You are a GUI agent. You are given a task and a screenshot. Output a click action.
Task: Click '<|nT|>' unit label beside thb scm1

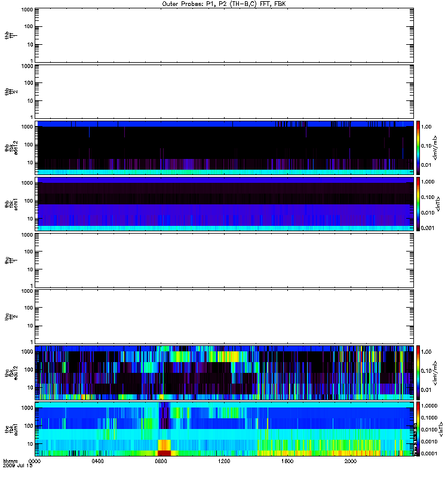click(x=438, y=204)
